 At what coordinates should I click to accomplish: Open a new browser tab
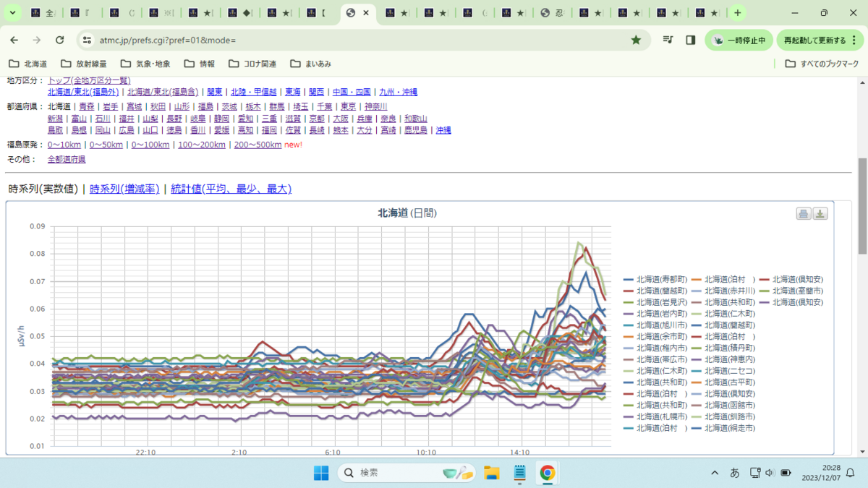click(x=737, y=13)
